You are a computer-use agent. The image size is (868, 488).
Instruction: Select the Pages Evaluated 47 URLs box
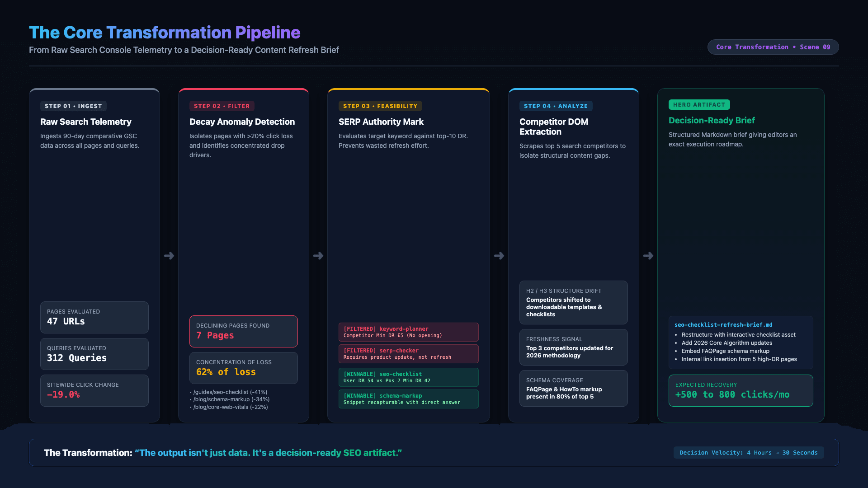[94, 317]
